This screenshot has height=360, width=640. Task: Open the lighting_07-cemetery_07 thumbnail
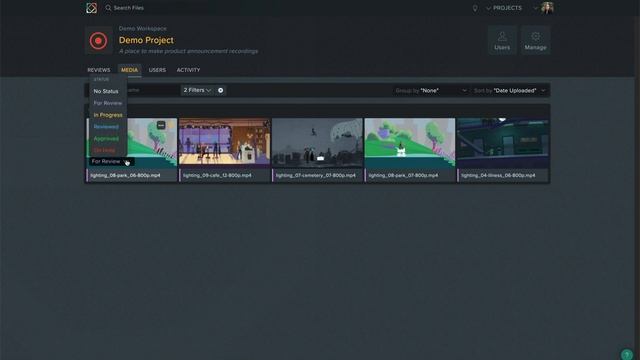[x=317, y=143]
